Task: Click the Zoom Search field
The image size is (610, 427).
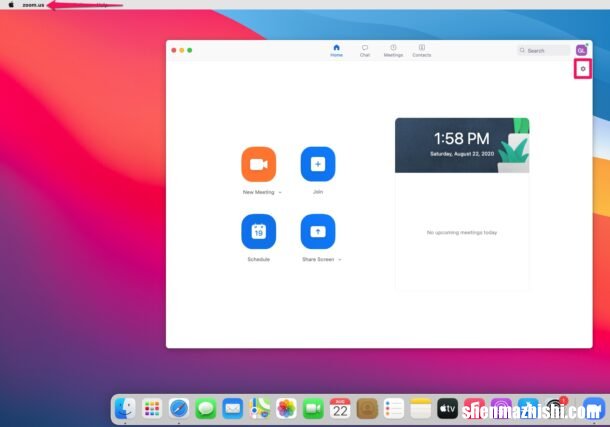Action: point(543,51)
